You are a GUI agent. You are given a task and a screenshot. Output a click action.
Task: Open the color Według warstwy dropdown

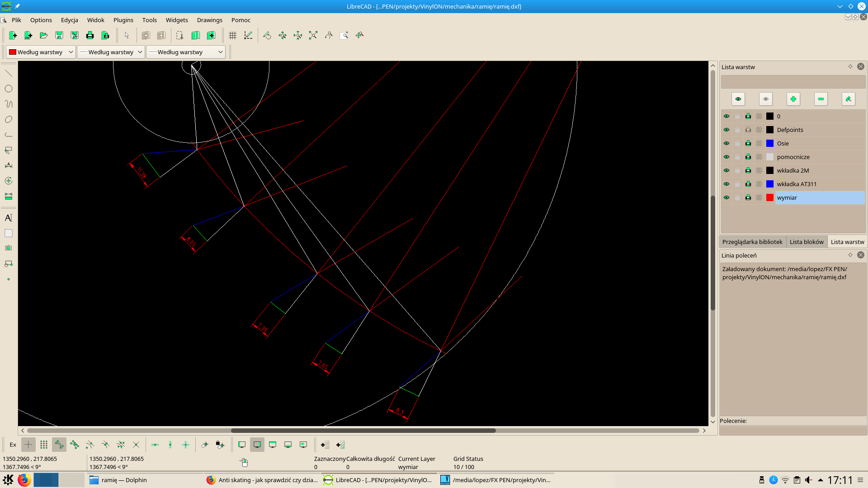(x=41, y=52)
